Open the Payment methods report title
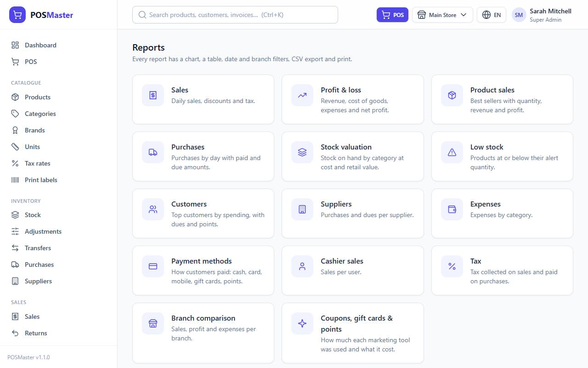Screen dimensions: 588x368 tap(201, 261)
